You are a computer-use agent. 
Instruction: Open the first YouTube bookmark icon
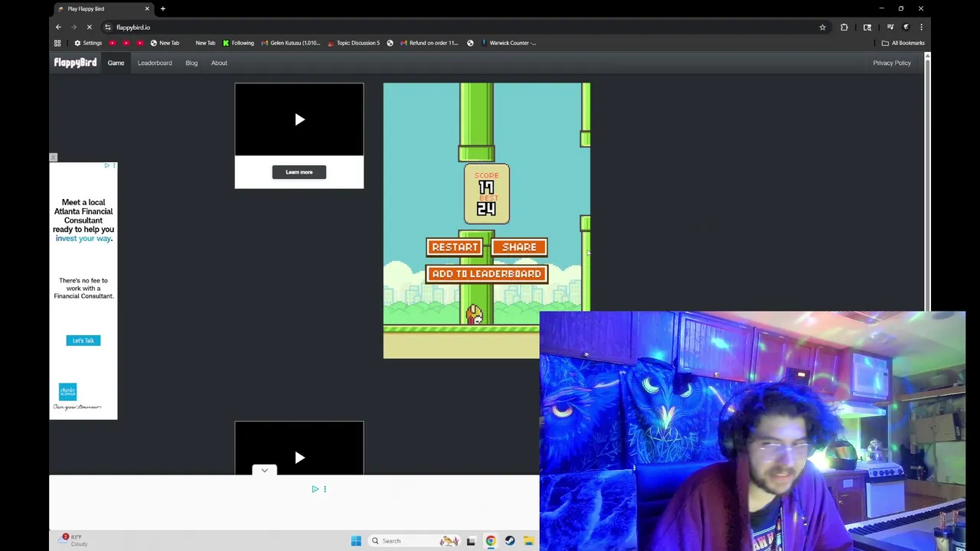pos(113,43)
